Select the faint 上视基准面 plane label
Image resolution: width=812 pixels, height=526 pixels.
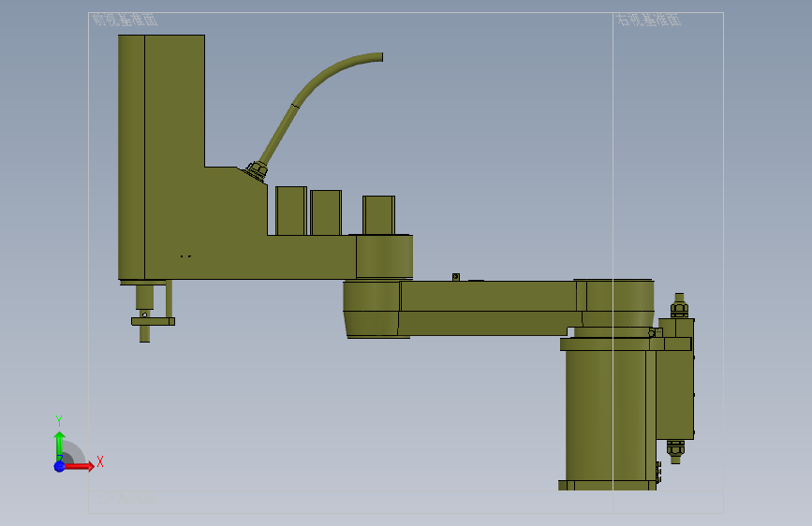[x=125, y=499]
